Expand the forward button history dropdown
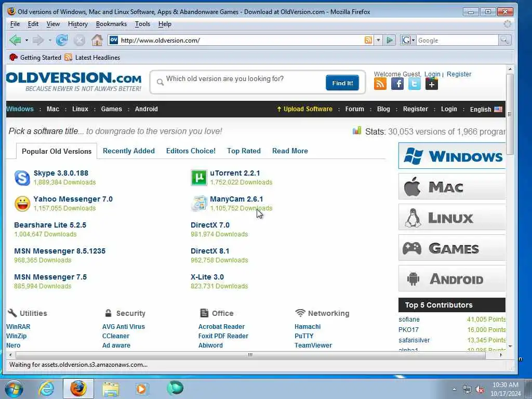The width and height of the screenshot is (532, 399). tap(49, 40)
